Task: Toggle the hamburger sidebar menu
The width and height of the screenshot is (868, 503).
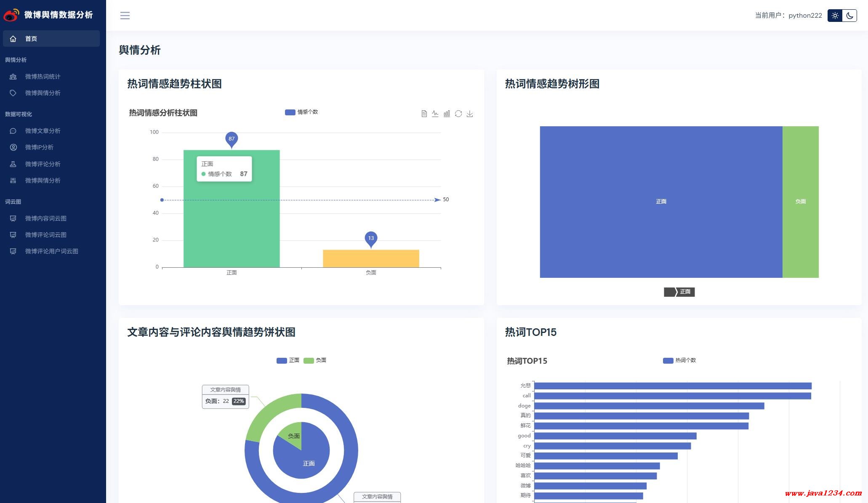Action: pyautogui.click(x=125, y=16)
